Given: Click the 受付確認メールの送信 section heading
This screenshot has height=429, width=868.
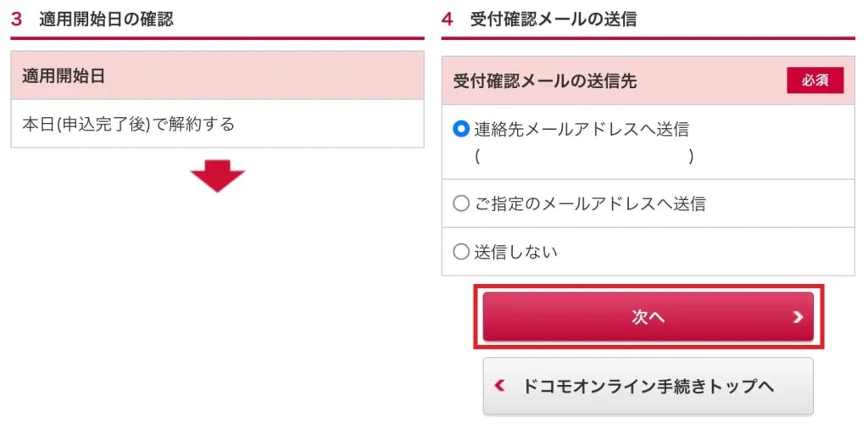Looking at the screenshot, I should [553, 19].
